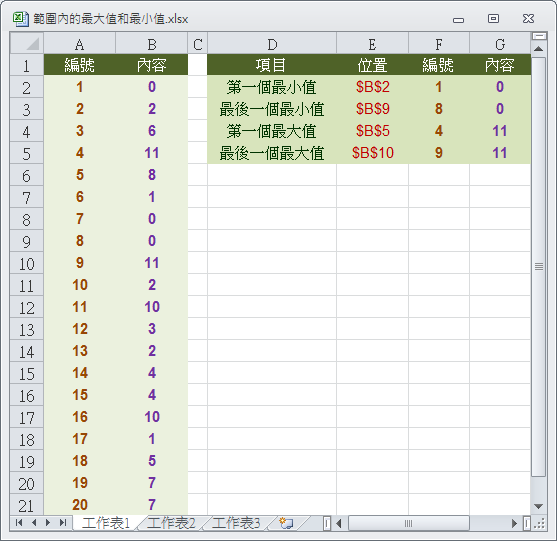Select cell 第一個最大值
Image resolution: width=557 pixels, height=541 pixels.
pyautogui.click(x=272, y=131)
